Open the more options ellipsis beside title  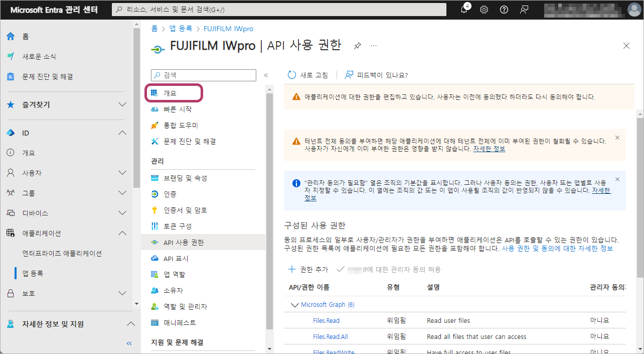(374, 46)
